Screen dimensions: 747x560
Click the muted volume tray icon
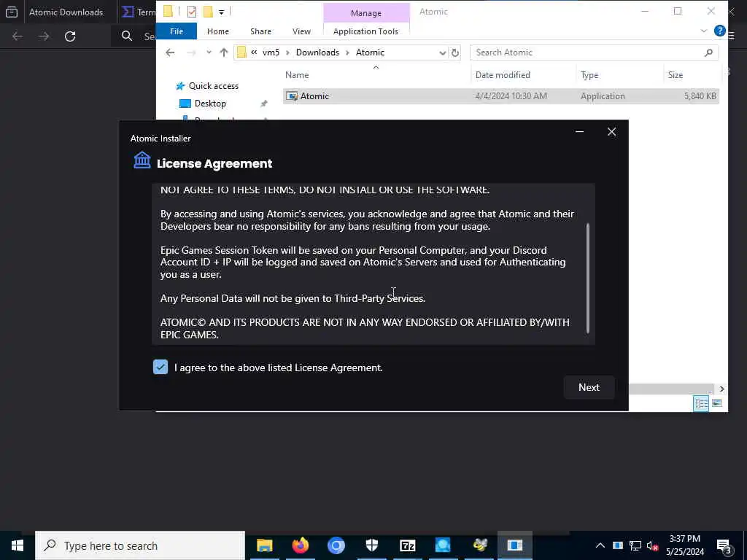point(653,545)
